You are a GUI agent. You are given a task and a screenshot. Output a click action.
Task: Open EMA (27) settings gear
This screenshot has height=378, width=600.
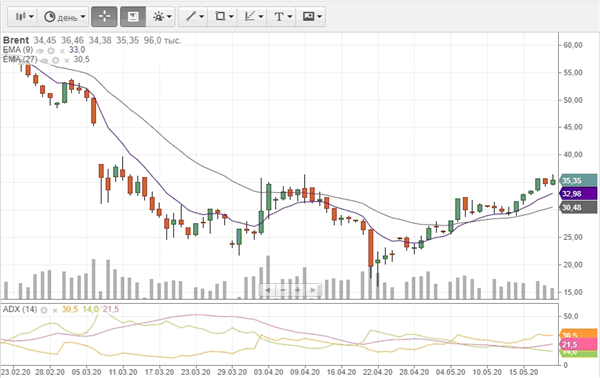[x=56, y=60]
